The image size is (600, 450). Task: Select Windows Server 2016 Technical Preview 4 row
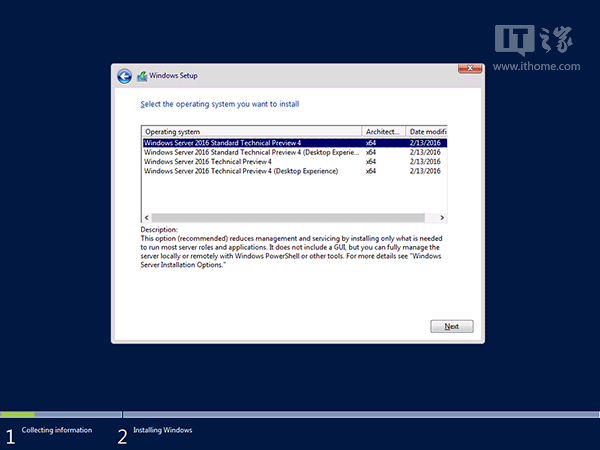tap(295, 161)
